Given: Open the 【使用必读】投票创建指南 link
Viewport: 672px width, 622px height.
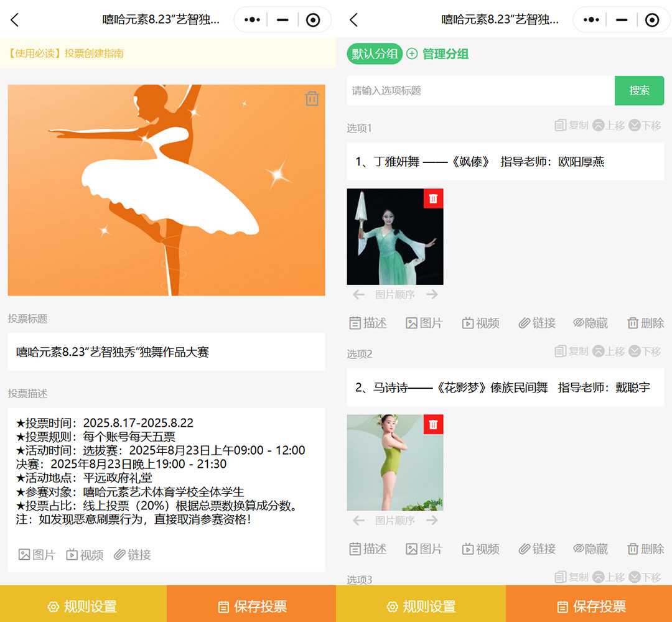Looking at the screenshot, I should click(66, 53).
